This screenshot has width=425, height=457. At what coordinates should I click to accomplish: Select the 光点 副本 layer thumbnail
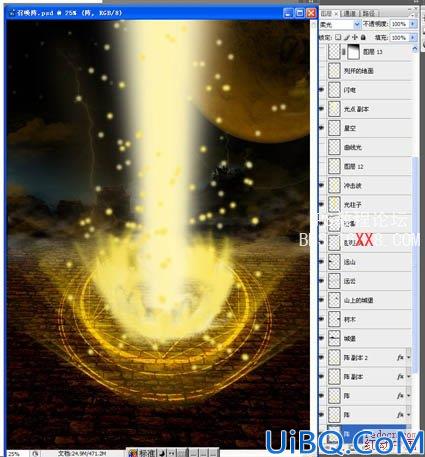tap(334, 109)
